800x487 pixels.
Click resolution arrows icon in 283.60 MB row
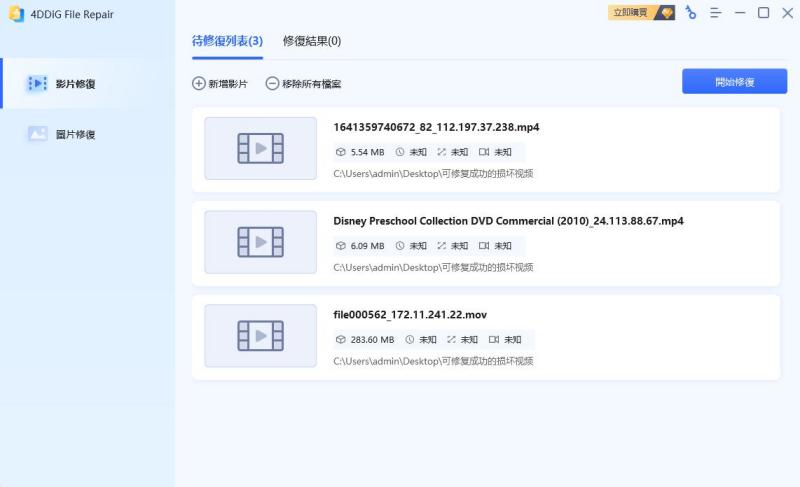[451, 340]
